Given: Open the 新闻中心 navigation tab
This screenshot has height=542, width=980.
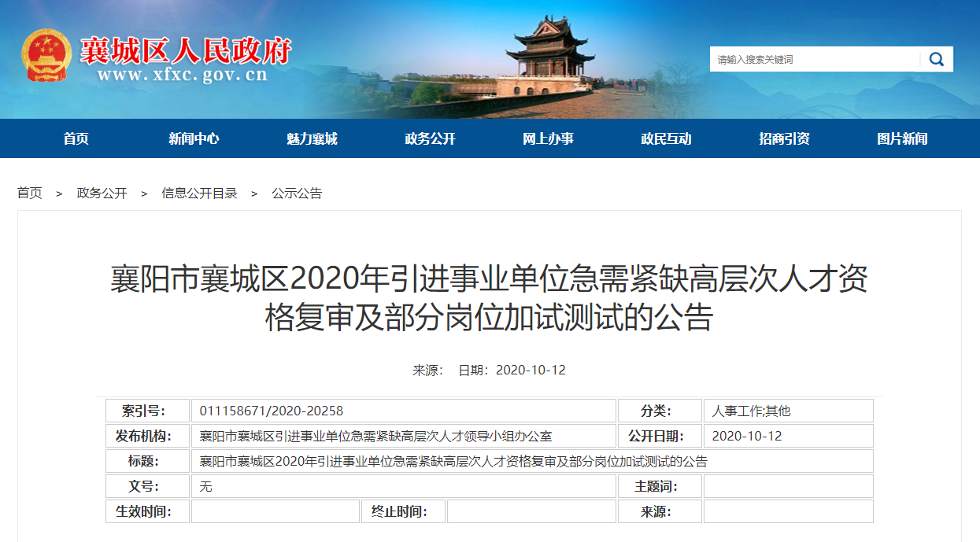Looking at the screenshot, I should click(x=194, y=139).
